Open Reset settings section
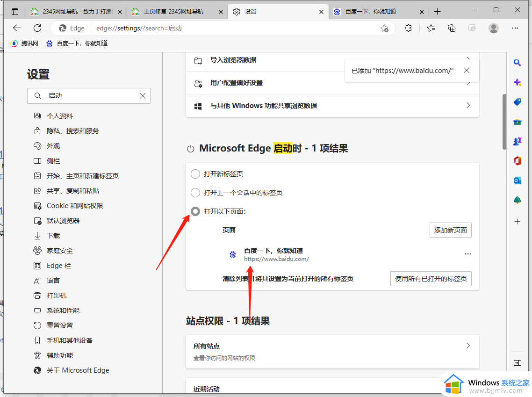532x397 pixels. point(53,325)
